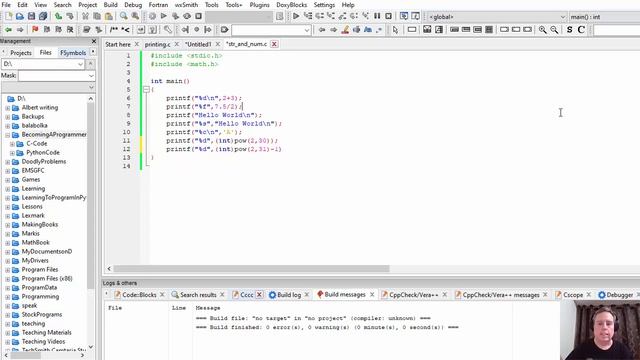Viewport: 640px width, 360px height.
Task: Click the Message column header
Action: (x=208, y=308)
